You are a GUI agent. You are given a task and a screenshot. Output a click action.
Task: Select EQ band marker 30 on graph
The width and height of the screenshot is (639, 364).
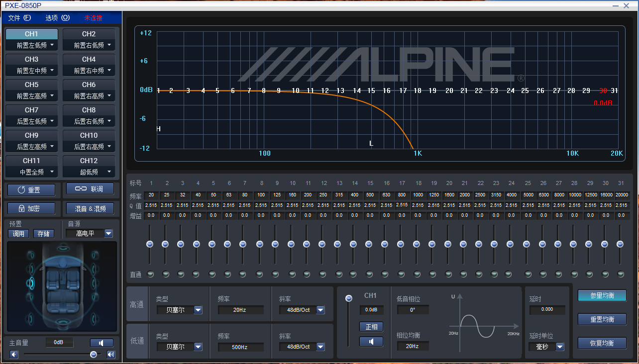click(603, 91)
